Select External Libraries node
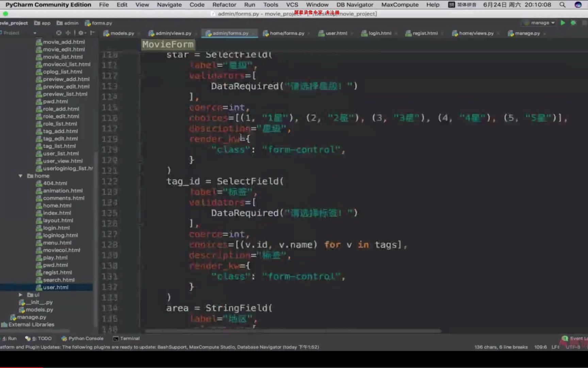Viewport: 588px width, 368px height. pos(28,325)
